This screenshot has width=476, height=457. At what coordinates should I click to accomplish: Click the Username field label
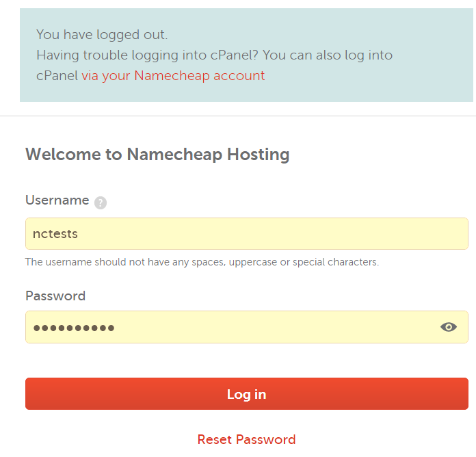pos(57,200)
